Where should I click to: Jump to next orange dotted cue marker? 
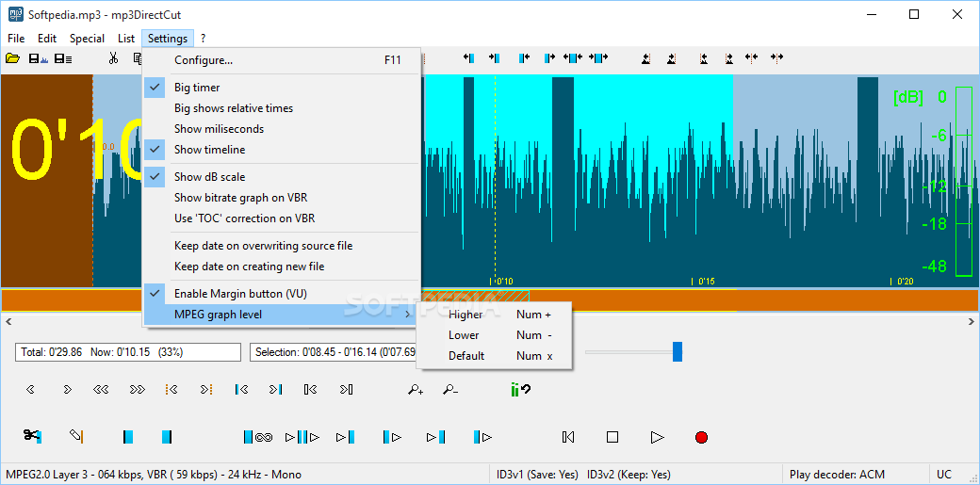[207, 389]
